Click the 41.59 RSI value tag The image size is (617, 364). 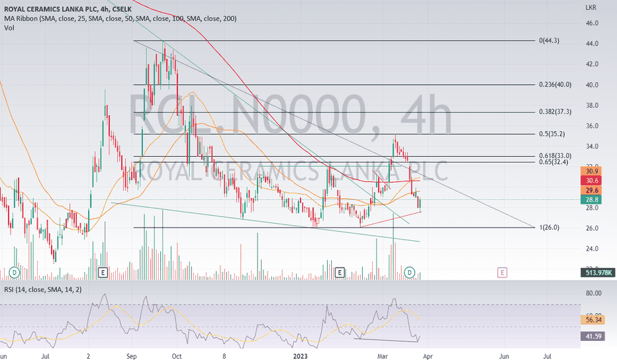point(593,336)
